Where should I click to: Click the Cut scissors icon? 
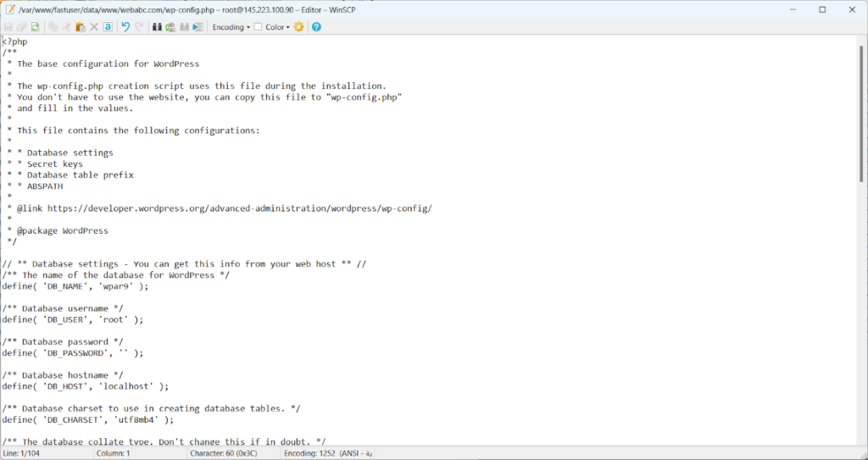[x=67, y=26]
